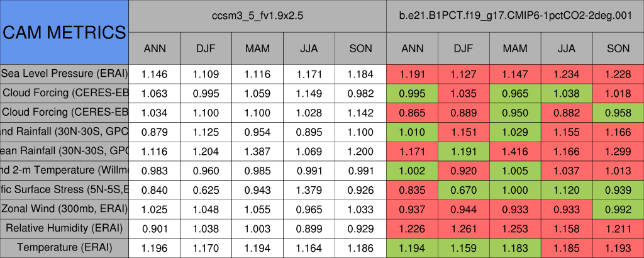644x258 pixels.
Task: Select the green cell showing 1.000
Action: [515, 189]
